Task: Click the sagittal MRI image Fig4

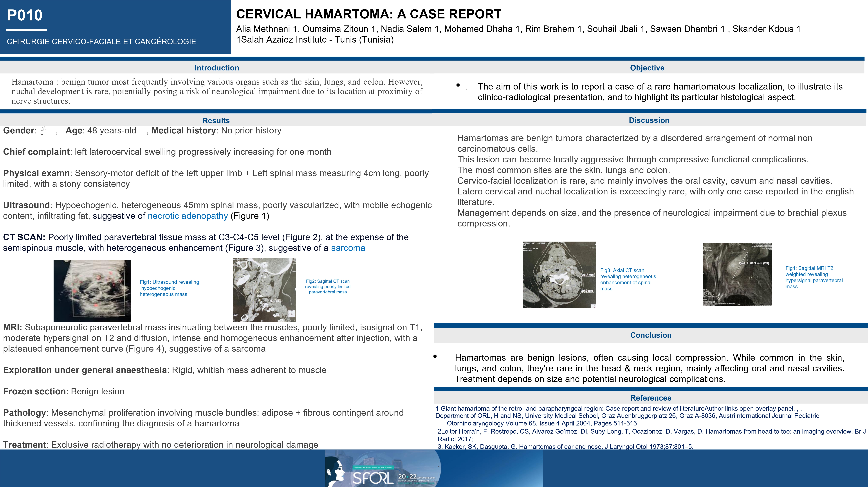Action: [737, 274]
